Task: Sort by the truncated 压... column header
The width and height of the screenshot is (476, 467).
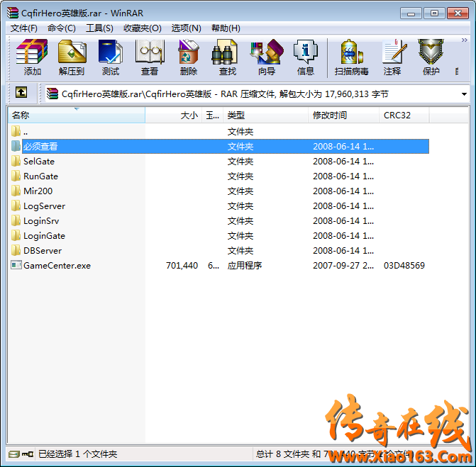Action: pos(213,116)
